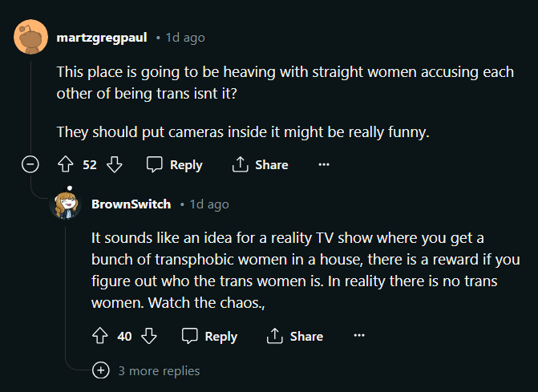Screen dimensions: 538x392
Task: Share martzgregpaul's comment
Action: (x=260, y=164)
